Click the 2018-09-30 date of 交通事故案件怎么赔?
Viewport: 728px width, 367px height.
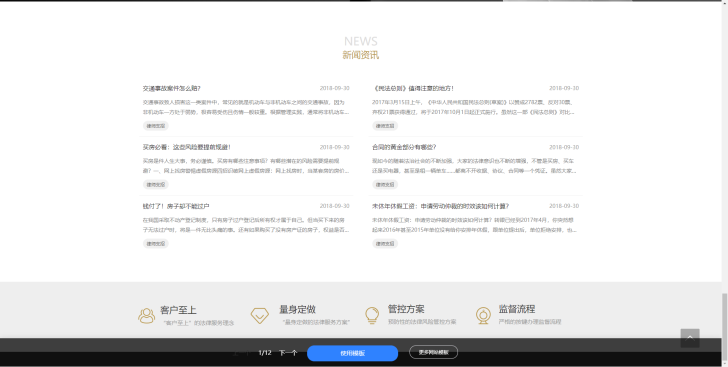334,88
